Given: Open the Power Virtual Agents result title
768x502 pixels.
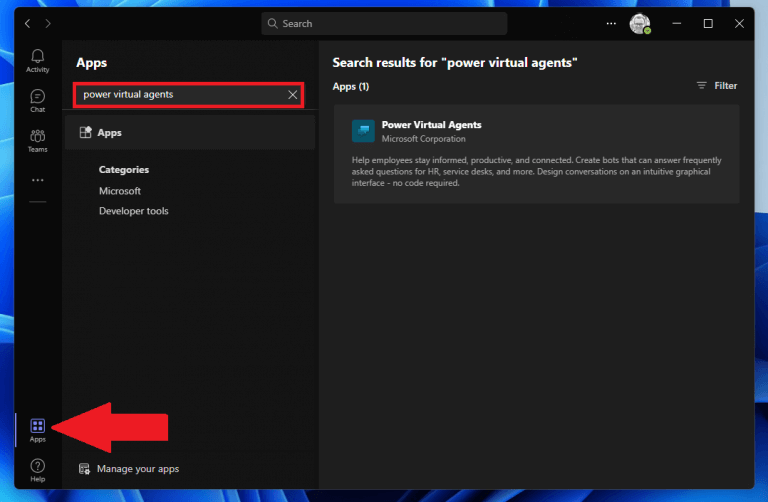Looking at the screenshot, I should pyautogui.click(x=431, y=125).
